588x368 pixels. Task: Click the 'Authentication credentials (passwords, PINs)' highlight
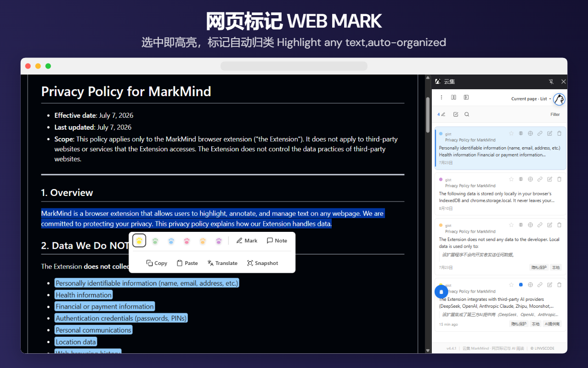coord(121,318)
